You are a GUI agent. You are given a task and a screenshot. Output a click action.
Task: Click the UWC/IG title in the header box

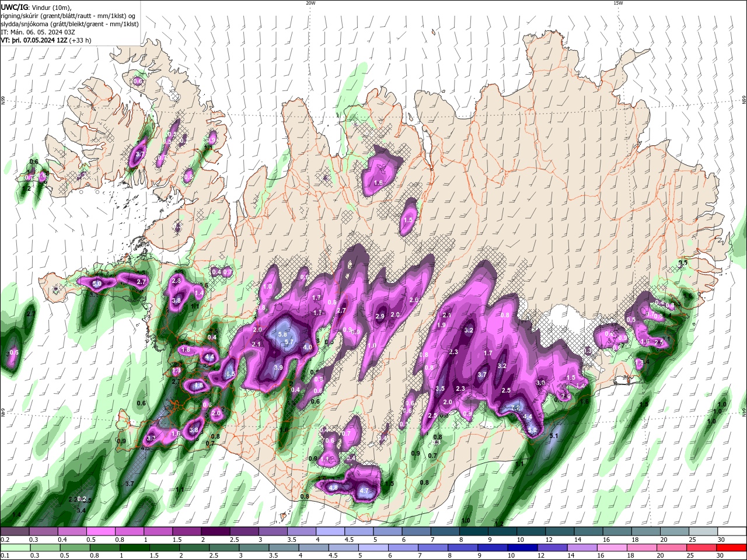[15, 7]
